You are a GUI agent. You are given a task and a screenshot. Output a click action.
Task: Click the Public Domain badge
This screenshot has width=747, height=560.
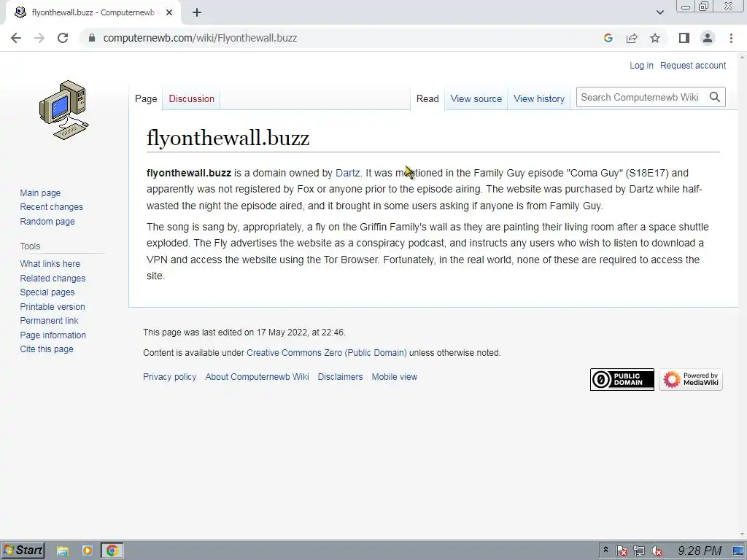(x=622, y=379)
